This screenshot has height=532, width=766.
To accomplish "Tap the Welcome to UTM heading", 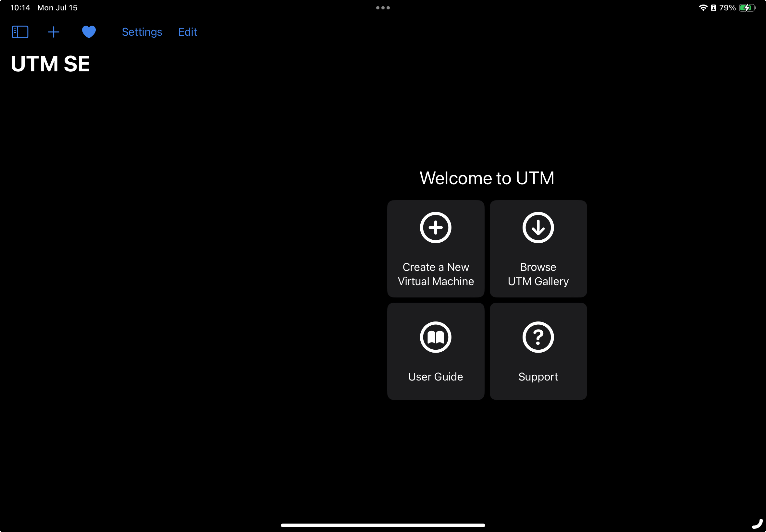I will coord(487,178).
